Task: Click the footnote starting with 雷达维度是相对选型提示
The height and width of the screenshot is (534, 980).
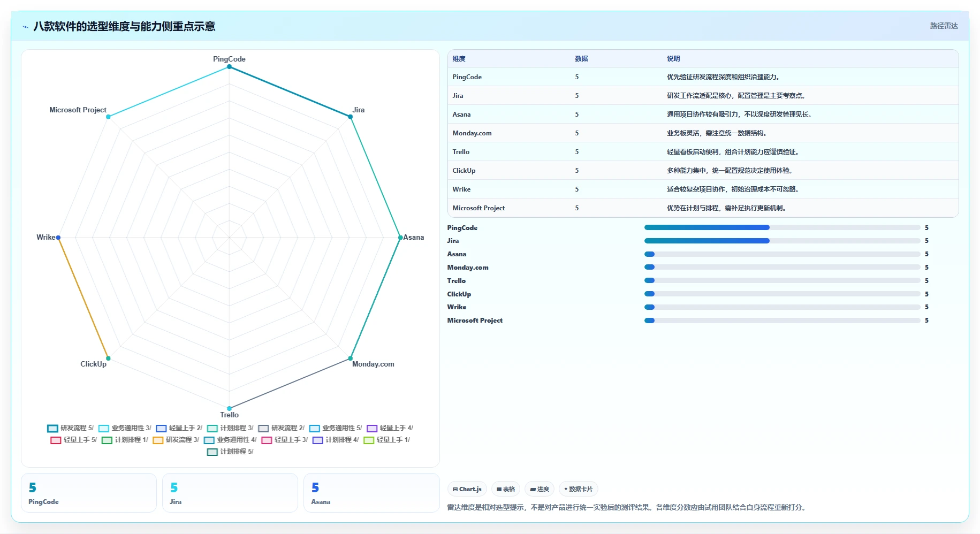Action: point(627,507)
